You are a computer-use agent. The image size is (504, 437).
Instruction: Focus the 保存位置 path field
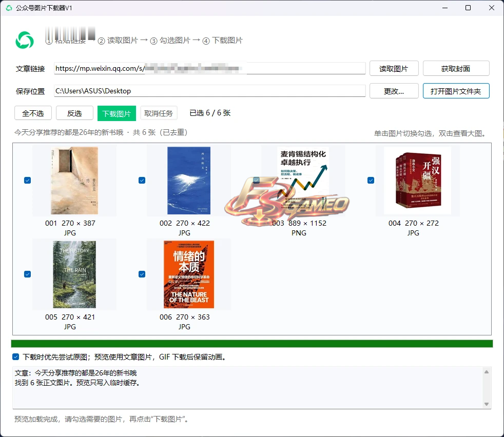pos(209,91)
